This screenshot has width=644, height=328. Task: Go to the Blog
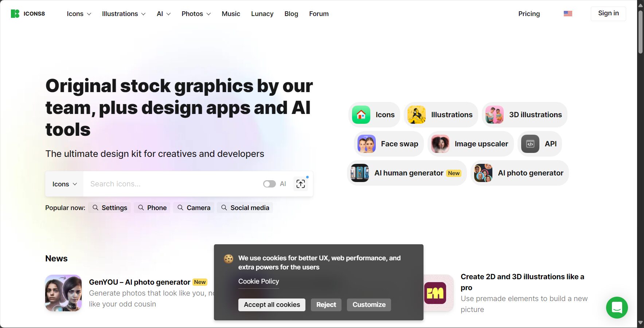(291, 14)
